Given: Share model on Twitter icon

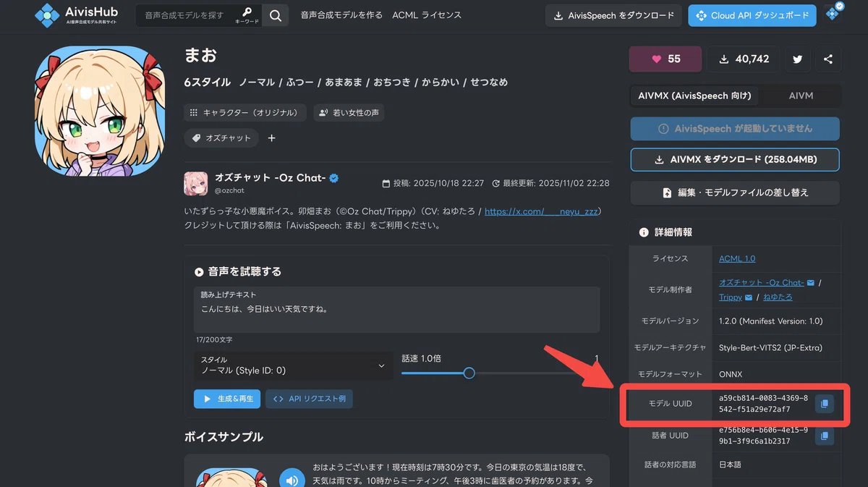Looking at the screenshot, I should [x=797, y=59].
